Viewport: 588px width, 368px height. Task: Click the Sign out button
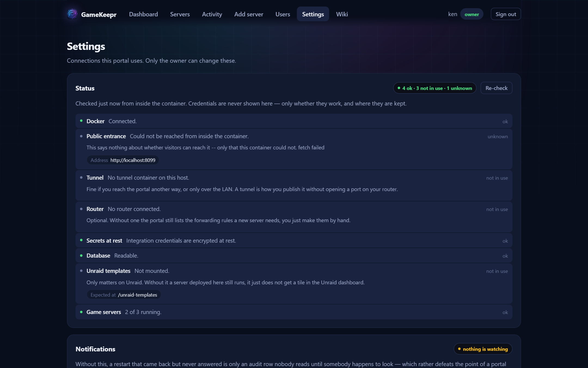[x=506, y=14]
